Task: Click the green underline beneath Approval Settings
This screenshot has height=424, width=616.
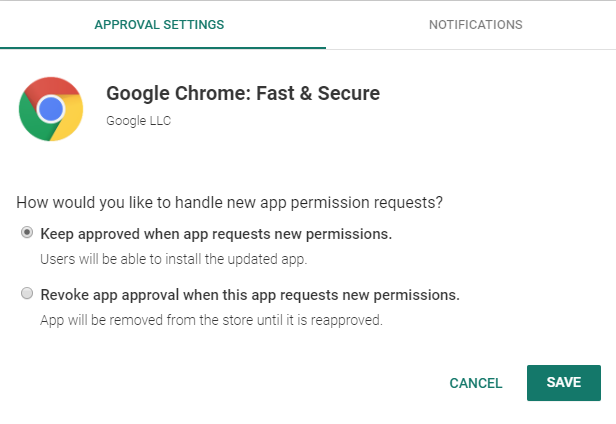Action: [163, 47]
